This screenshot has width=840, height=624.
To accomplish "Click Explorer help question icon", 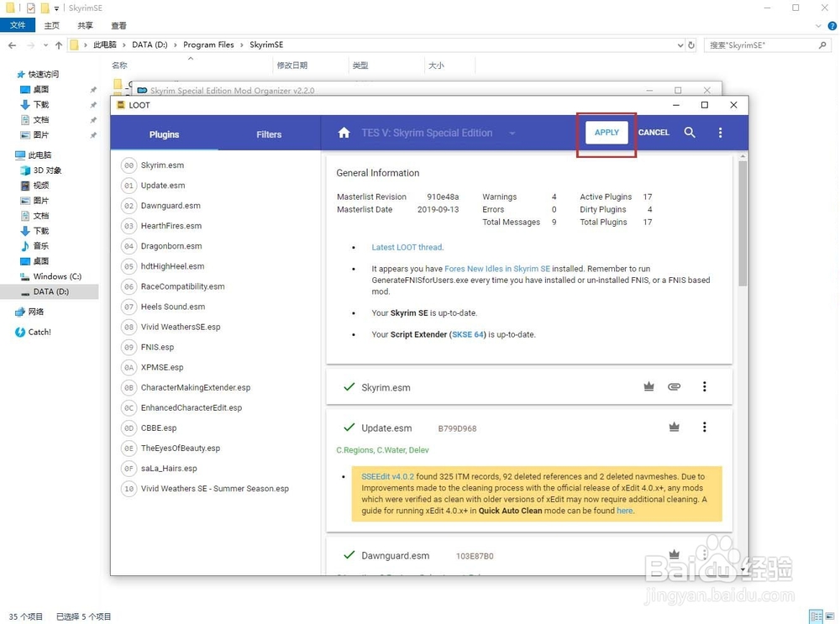I will [832, 26].
